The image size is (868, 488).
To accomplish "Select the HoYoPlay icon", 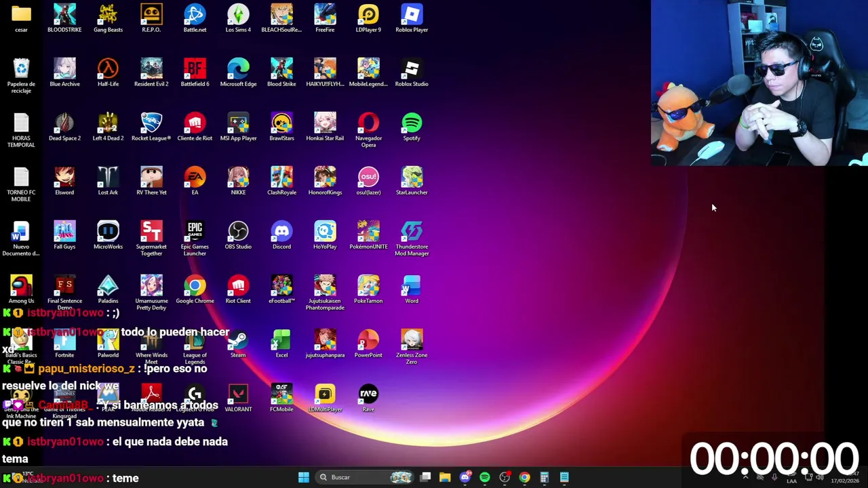I will point(325,235).
